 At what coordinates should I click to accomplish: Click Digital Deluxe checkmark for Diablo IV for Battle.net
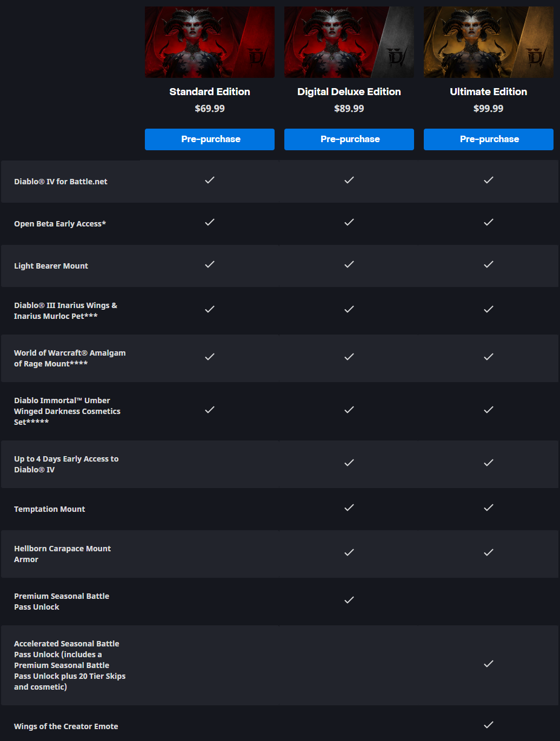pyautogui.click(x=349, y=180)
